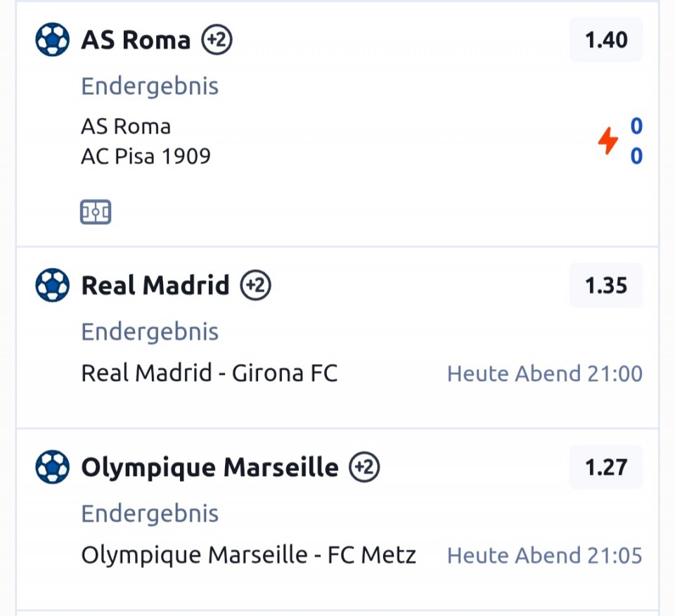Select the 1.40 odds button

[x=606, y=40]
